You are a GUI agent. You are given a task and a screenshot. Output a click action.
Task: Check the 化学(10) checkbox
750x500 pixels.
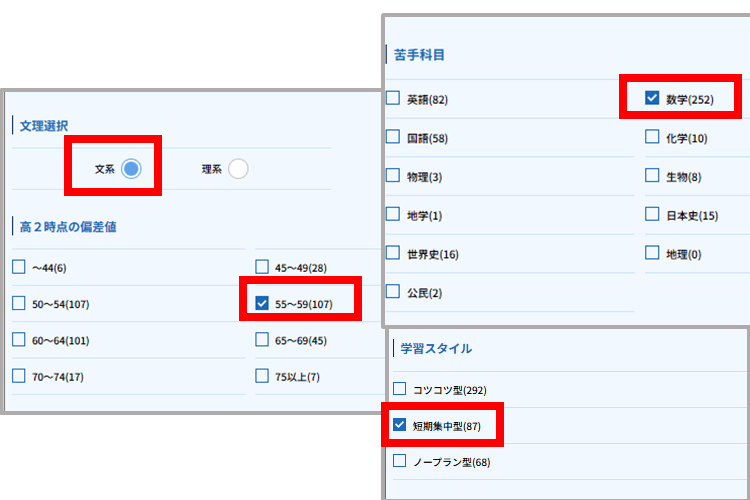[652, 137]
